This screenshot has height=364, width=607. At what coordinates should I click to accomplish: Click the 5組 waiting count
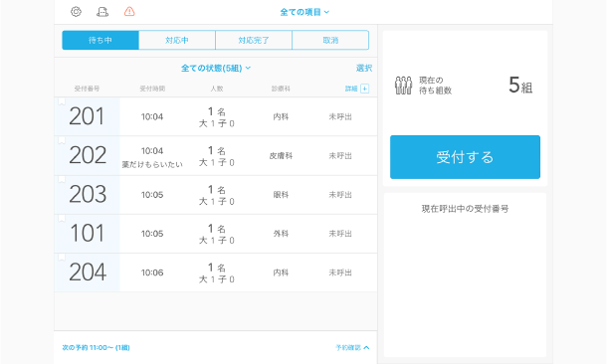(520, 86)
